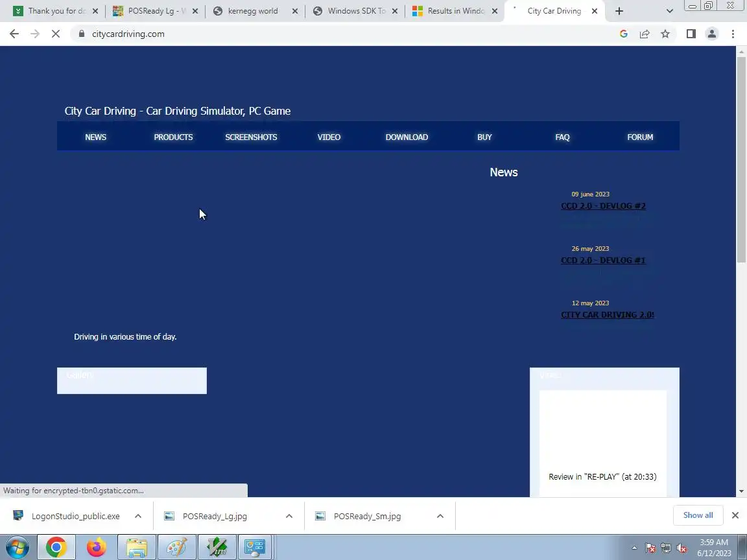Open the green checkmark taskbar app
Viewport: 747px width, 560px height.
217,547
